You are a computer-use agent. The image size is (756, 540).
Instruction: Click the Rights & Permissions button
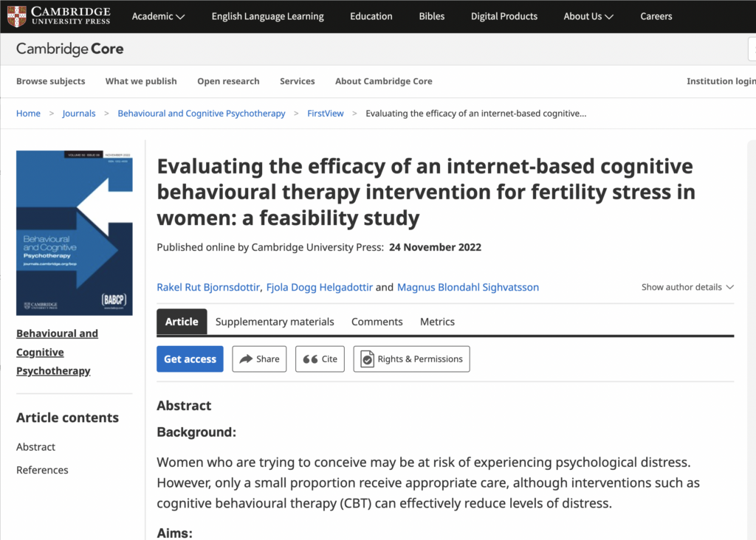tap(412, 359)
